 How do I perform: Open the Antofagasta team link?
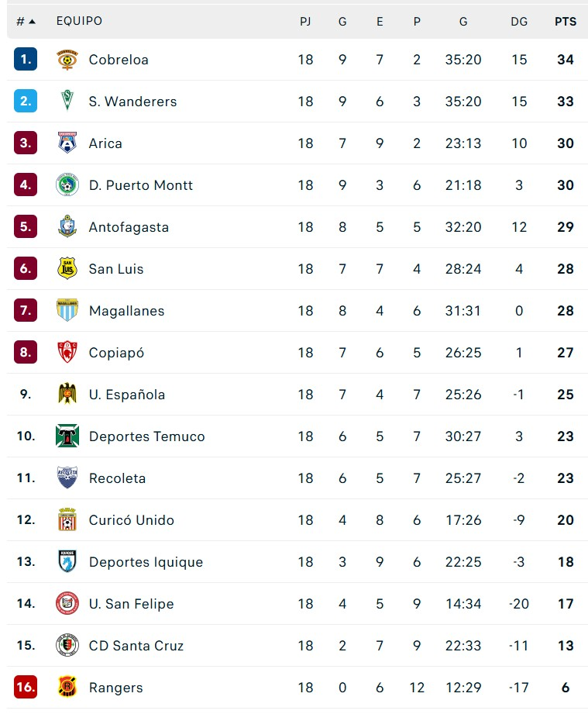coord(129,227)
